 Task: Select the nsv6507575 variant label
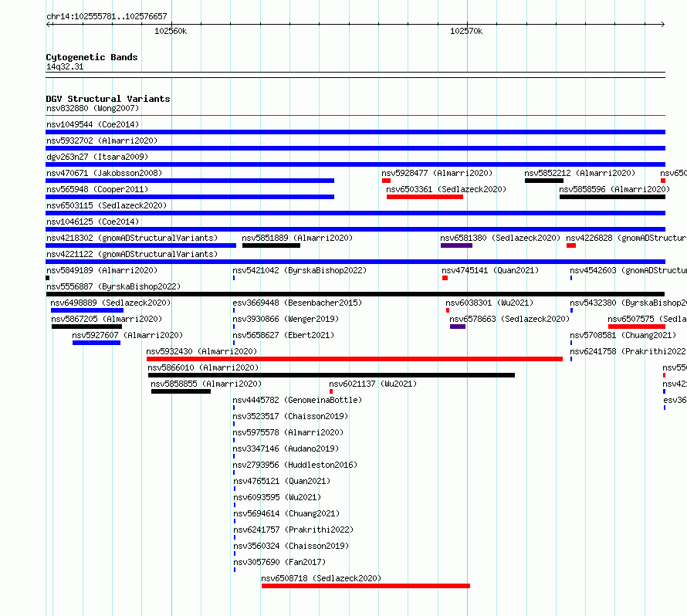(x=647, y=319)
